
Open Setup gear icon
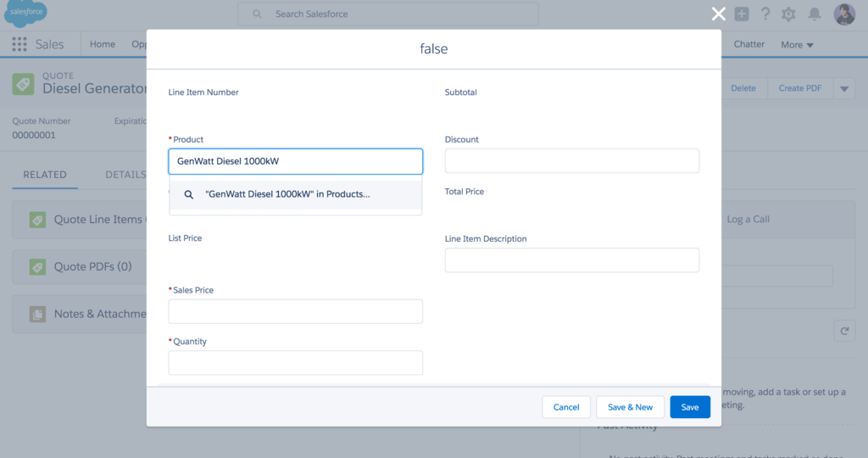788,14
